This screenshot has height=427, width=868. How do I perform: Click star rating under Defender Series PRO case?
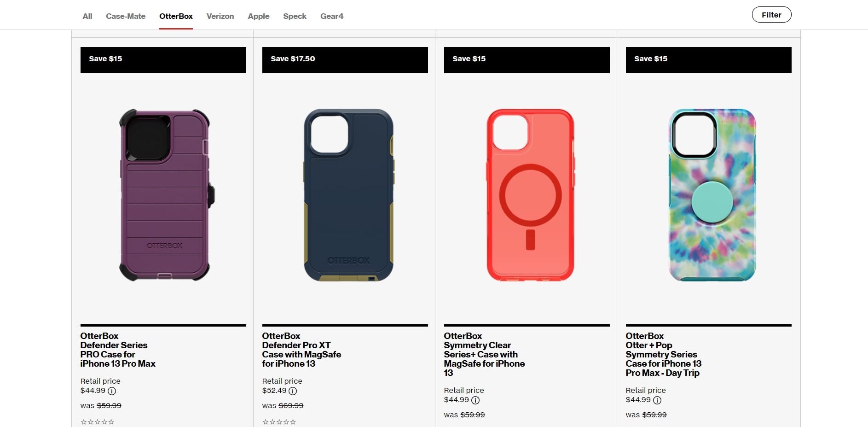click(98, 422)
